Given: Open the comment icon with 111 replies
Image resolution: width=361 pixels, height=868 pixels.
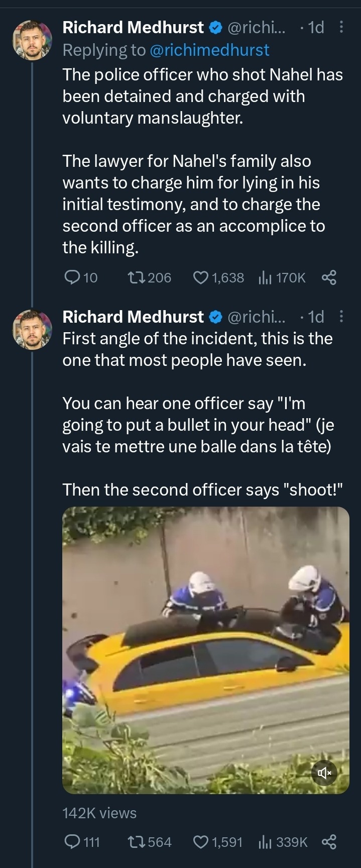Looking at the screenshot, I should 73,842.
